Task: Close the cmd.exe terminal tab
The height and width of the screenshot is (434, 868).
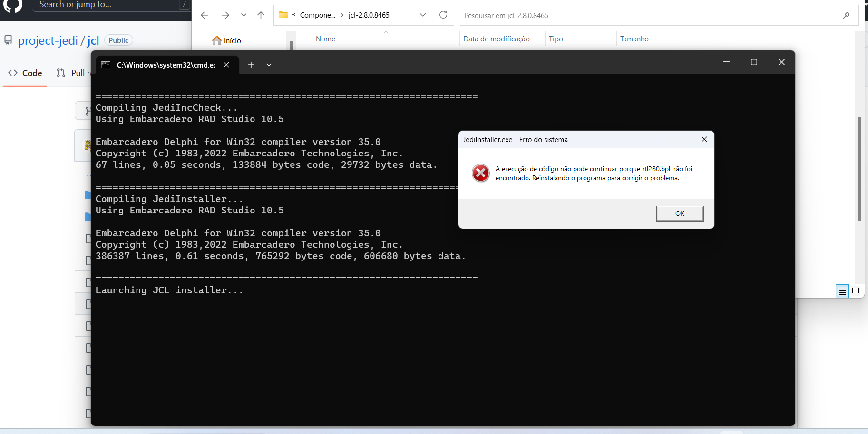Action: (226, 65)
